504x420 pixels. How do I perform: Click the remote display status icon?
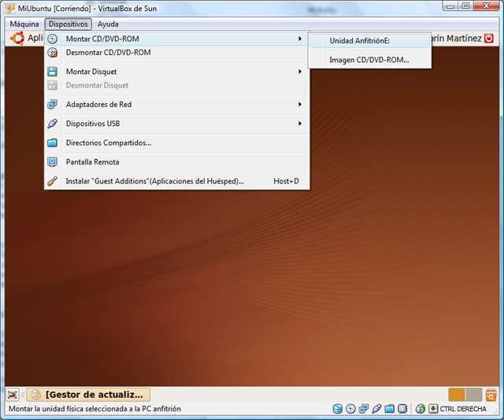tap(402, 409)
